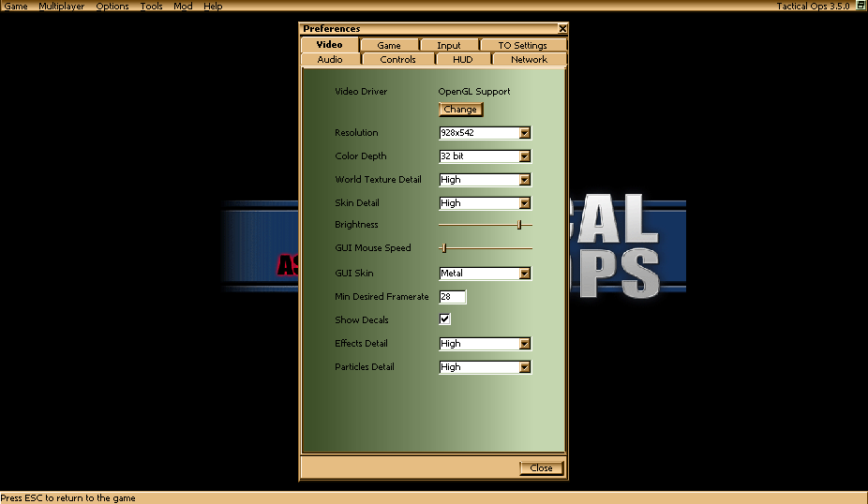Click the icon in the top-right menu bar corner
This screenshot has width=868, height=504.
pyautogui.click(x=860, y=6)
